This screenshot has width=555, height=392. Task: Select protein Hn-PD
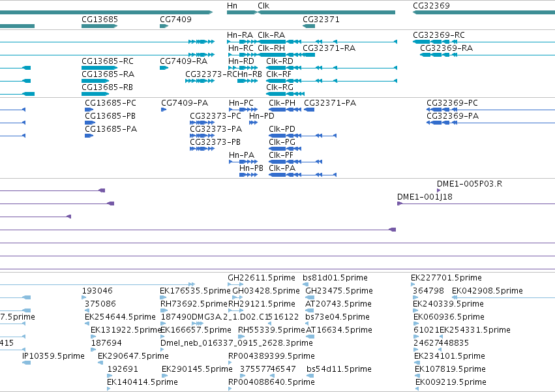coord(254,123)
